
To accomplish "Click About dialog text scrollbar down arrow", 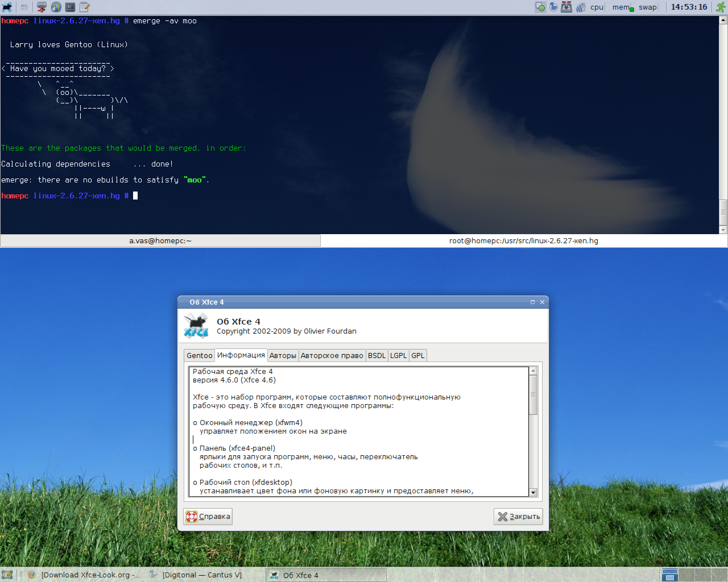I will tap(533, 492).
